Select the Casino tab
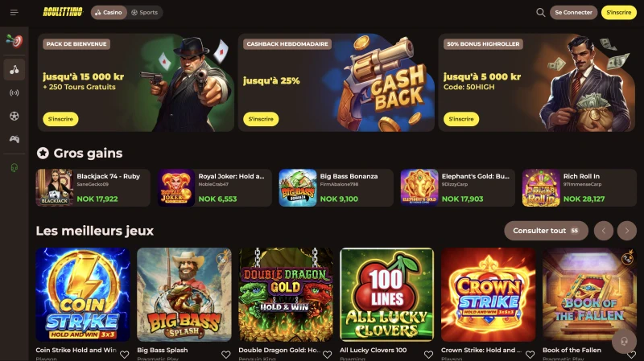The image size is (644, 361). pyautogui.click(x=109, y=13)
